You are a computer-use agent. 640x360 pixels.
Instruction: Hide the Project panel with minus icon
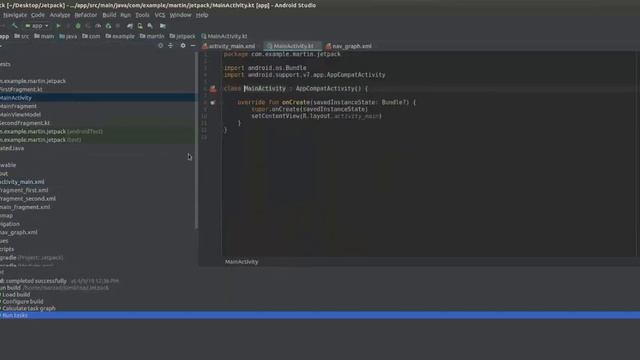click(193, 46)
